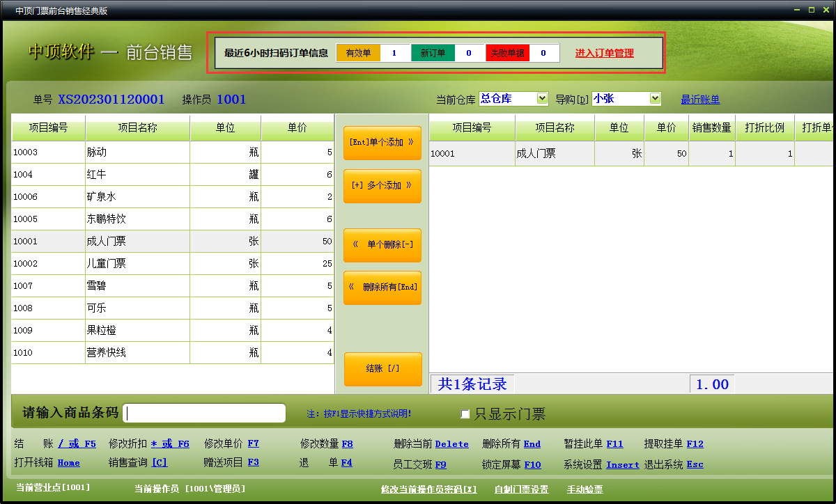The width and height of the screenshot is (836, 504).
Task: Focus the 商品条码 input field
Action: click(x=205, y=413)
